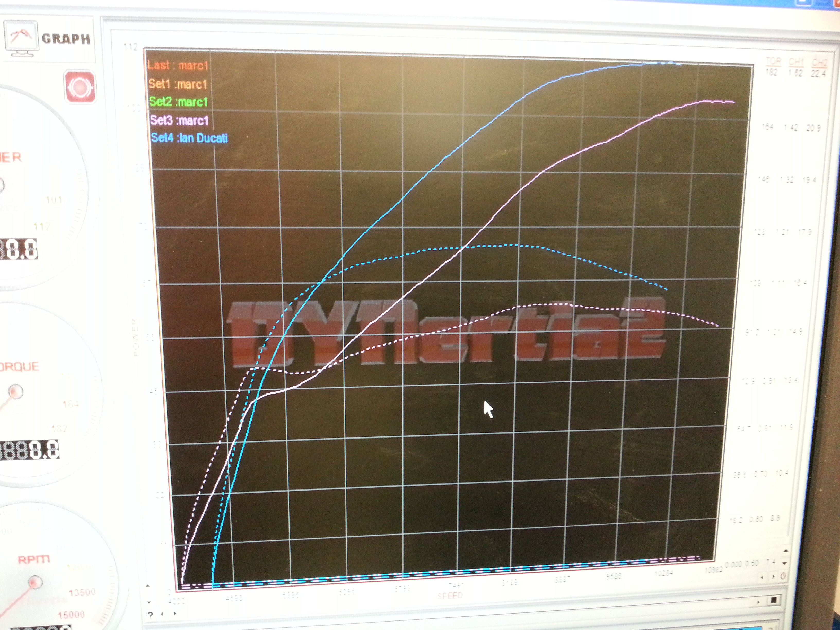Click the 20.9 CH2 scale value
840x630 pixels.
(x=814, y=128)
